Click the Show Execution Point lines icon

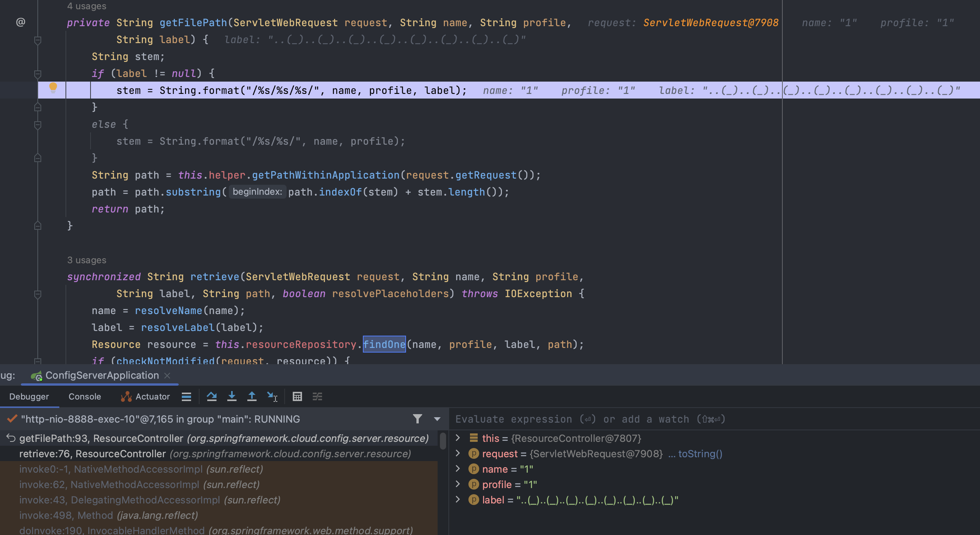186,396
